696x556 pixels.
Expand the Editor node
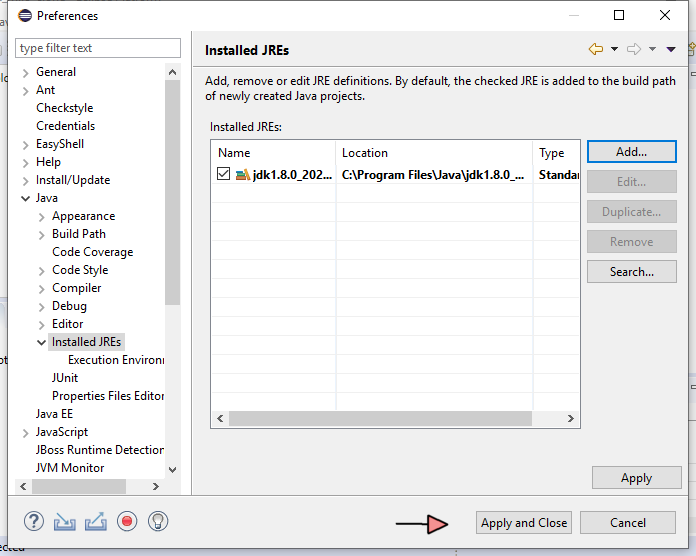click(x=41, y=325)
